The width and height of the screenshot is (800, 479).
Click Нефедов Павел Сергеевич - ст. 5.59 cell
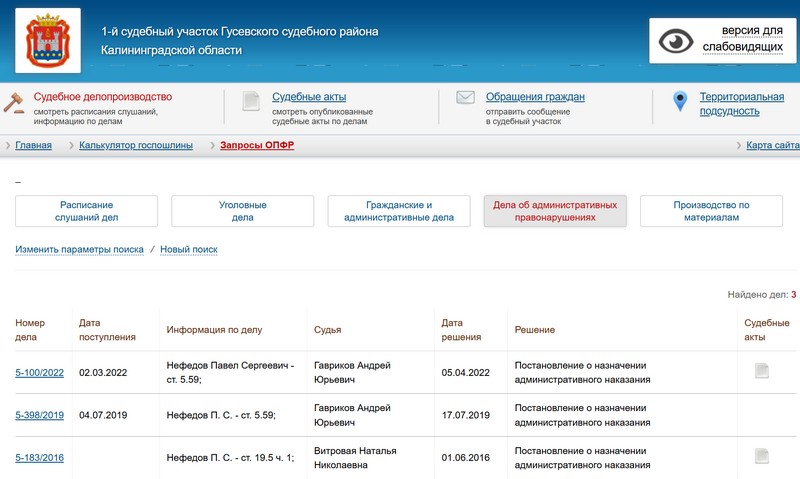230,373
